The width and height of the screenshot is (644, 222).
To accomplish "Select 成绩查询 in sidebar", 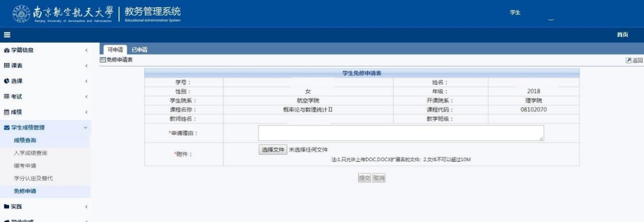I will point(25,140).
